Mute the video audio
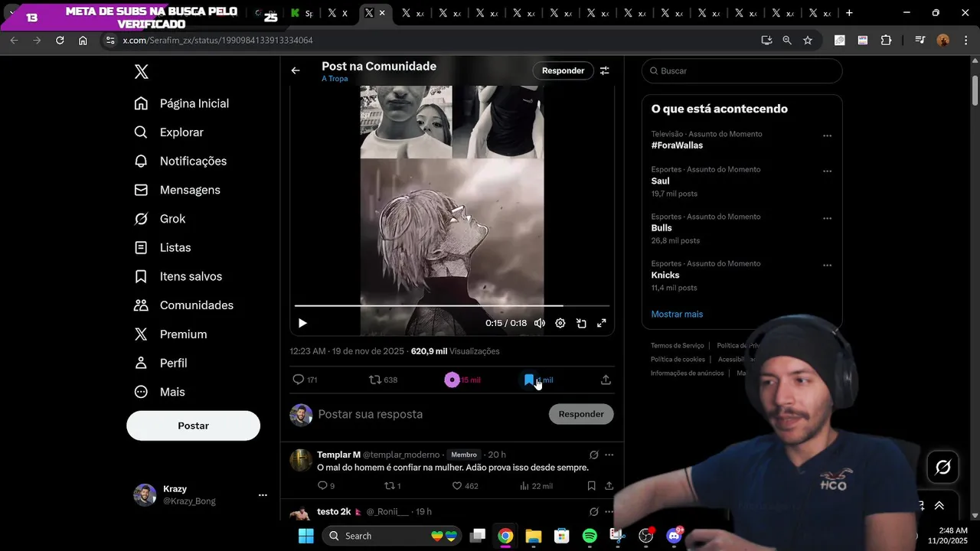This screenshot has width=980, height=551. click(x=540, y=323)
